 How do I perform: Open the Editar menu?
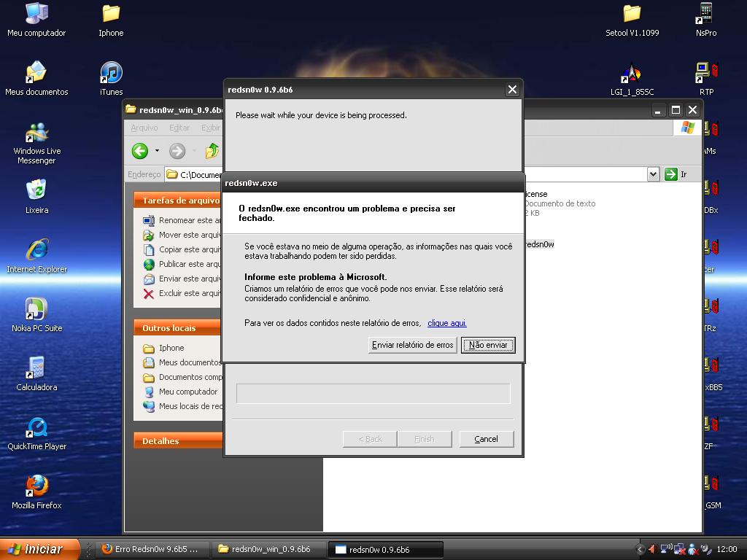(179, 128)
